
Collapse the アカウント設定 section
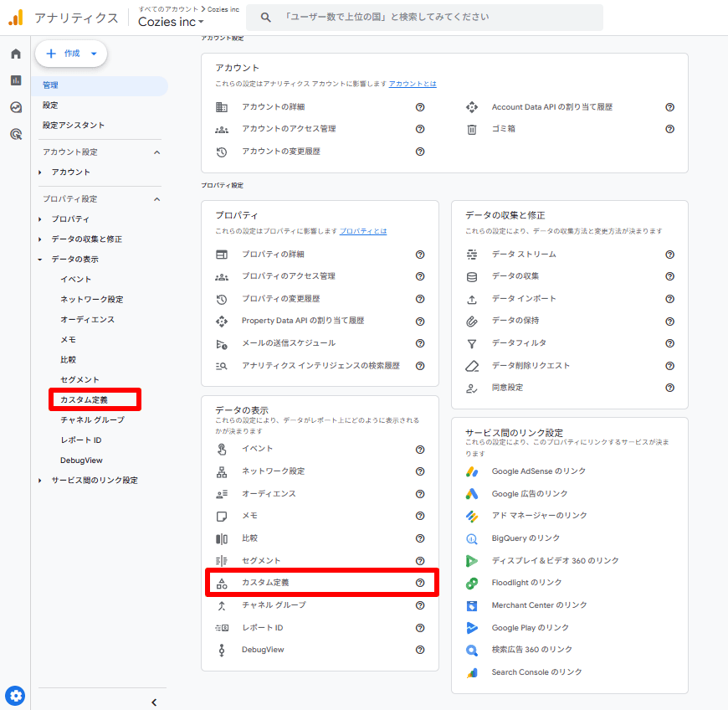point(157,152)
